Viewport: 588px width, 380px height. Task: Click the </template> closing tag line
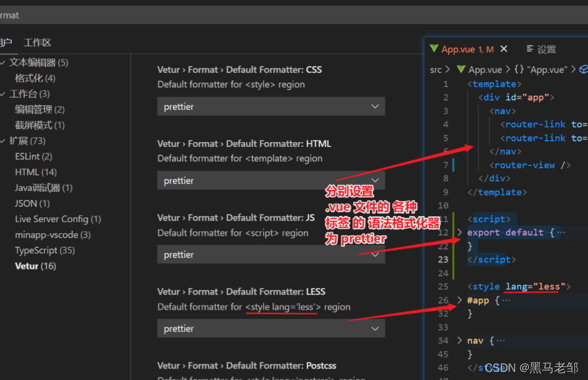[x=497, y=192]
